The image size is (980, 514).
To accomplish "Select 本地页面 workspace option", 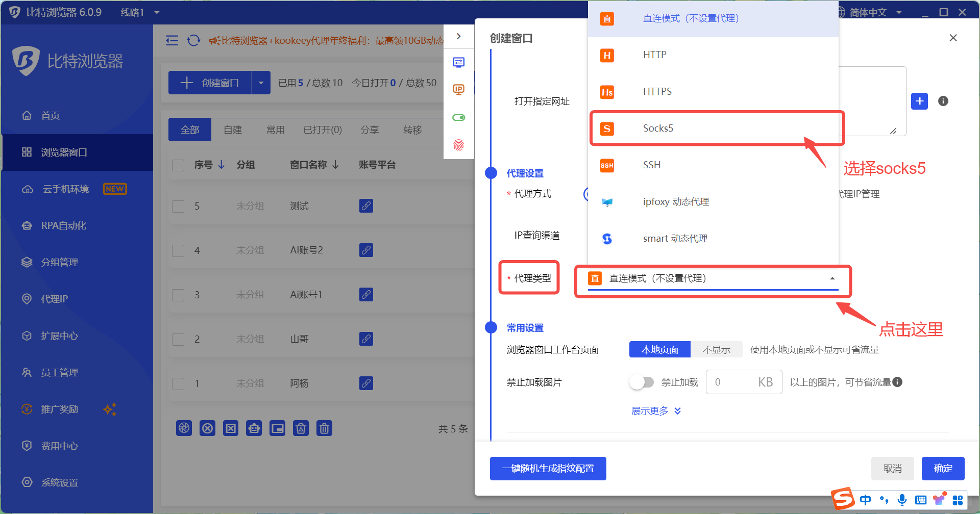I will 659,350.
